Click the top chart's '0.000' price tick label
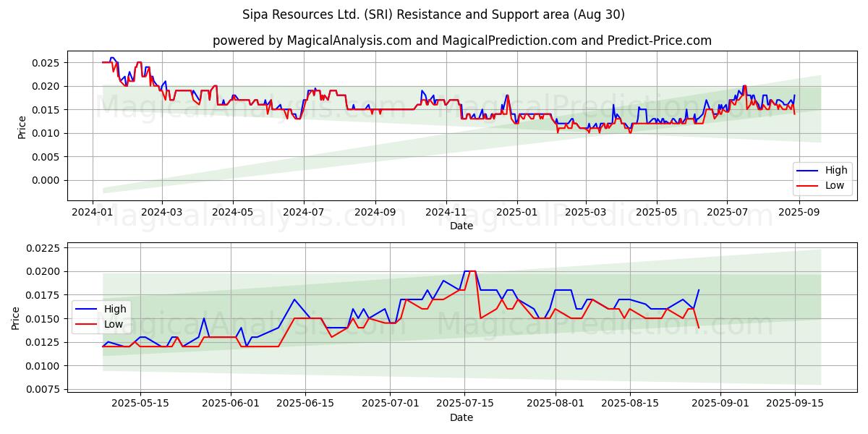Screen dimensions: 868x434 [46, 180]
